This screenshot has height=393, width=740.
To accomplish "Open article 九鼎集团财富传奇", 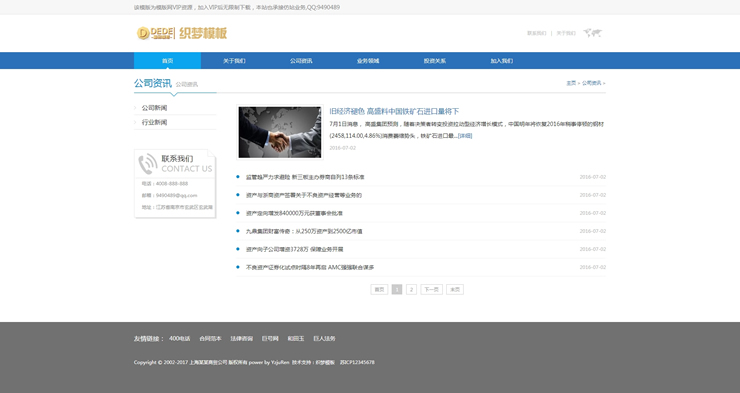I will coord(304,231).
